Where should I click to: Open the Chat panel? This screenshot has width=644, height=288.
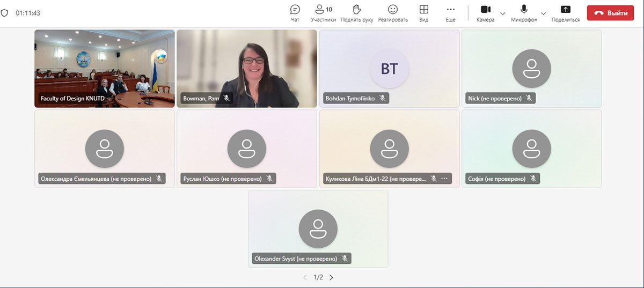[x=295, y=13]
